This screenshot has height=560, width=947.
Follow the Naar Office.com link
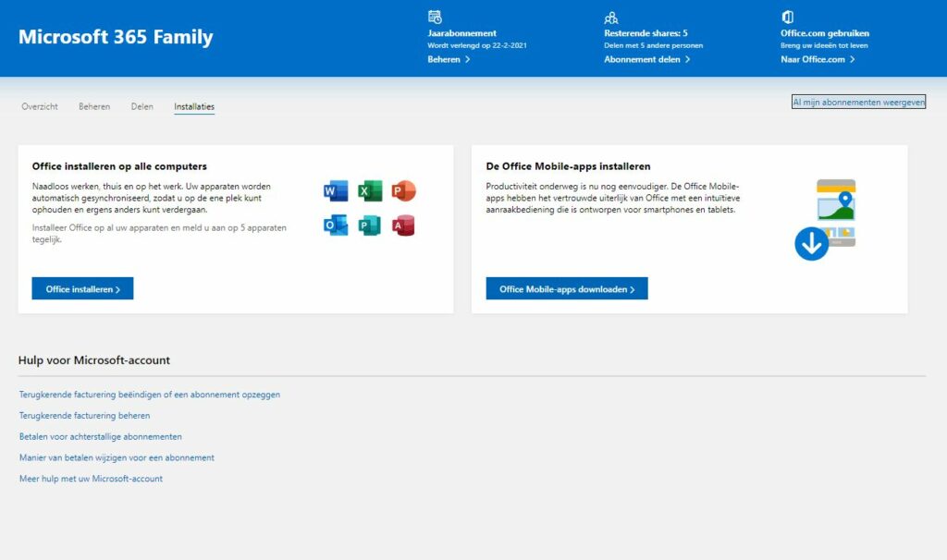coord(818,59)
